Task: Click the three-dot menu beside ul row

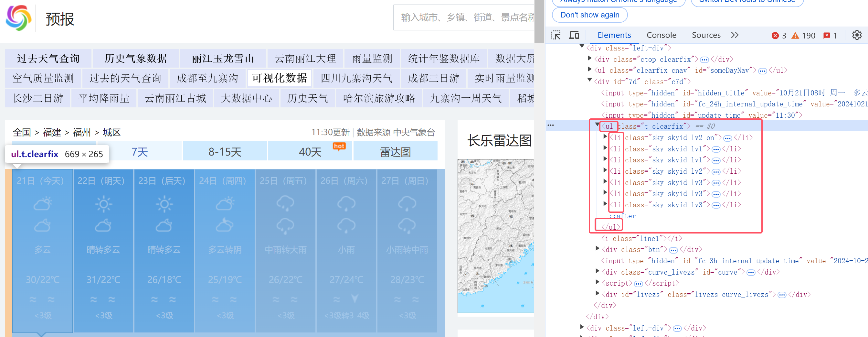Action: click(551, 125)
